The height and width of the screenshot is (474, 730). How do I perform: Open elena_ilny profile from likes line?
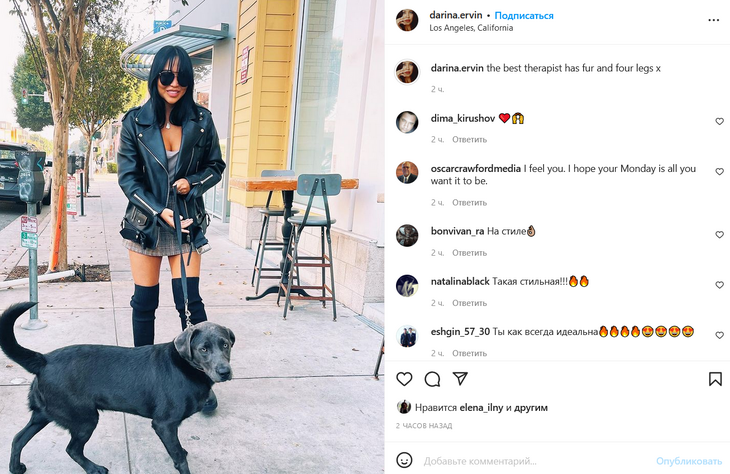pos(481,407)
